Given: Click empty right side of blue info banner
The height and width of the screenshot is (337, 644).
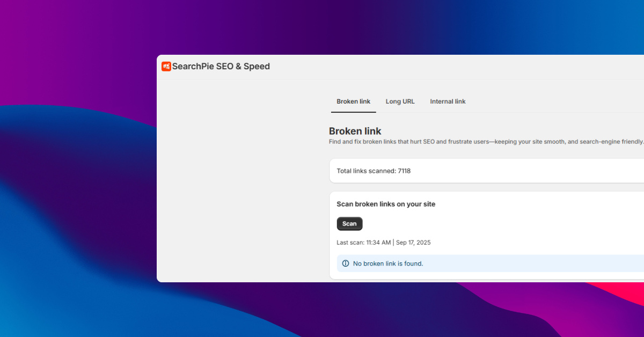Looking at the screenshot, I should point(537,263).
